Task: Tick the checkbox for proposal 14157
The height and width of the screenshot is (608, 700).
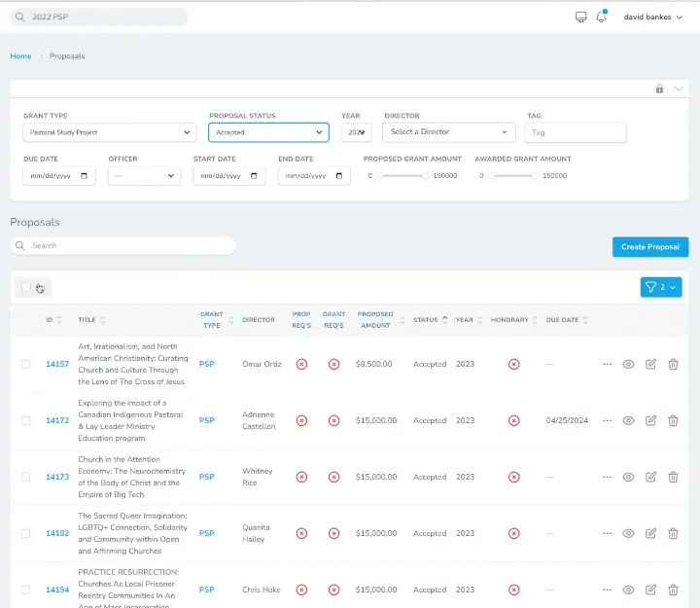Action: (x=26, y=364)
